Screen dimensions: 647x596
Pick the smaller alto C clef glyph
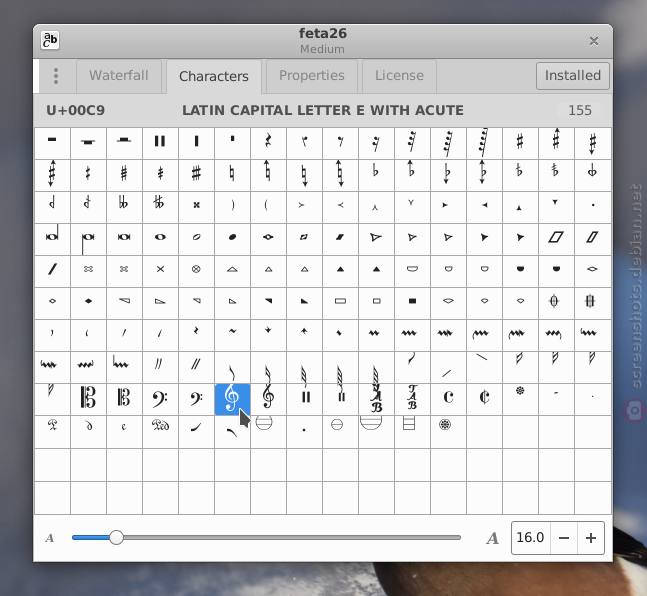pyautogui.click(x=124, y=399)
